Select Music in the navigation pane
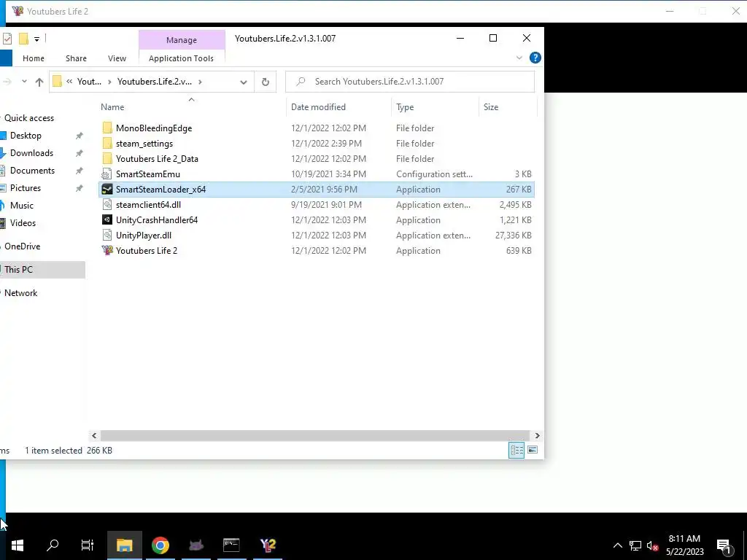Image resolution: width=747 pixels, height=560 pixels. (21, 206)
